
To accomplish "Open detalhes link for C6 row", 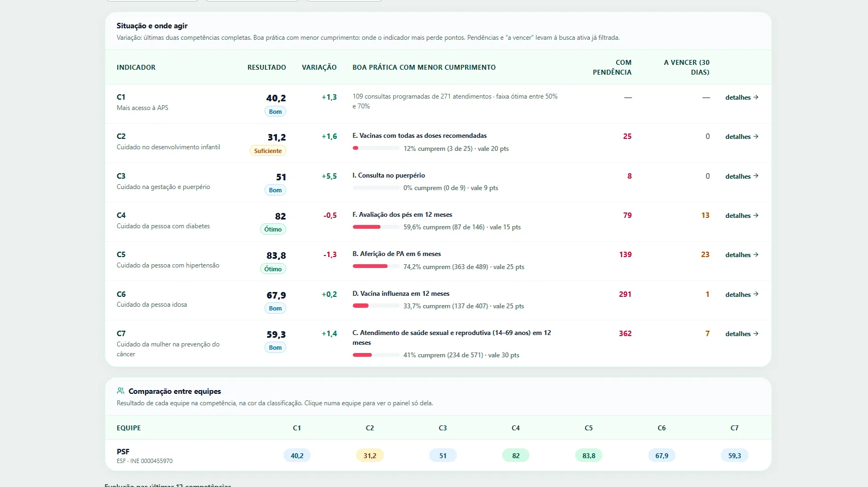I will coord(742,295).
